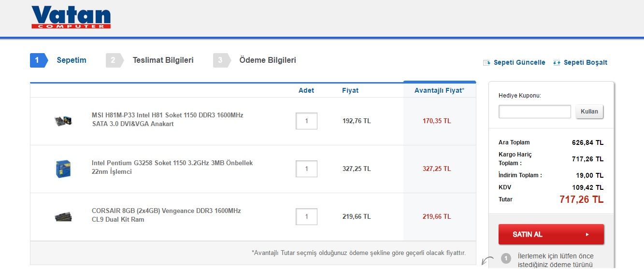
Task: Focus the Hediye Kuponu input field
Action: click(534, 112)
